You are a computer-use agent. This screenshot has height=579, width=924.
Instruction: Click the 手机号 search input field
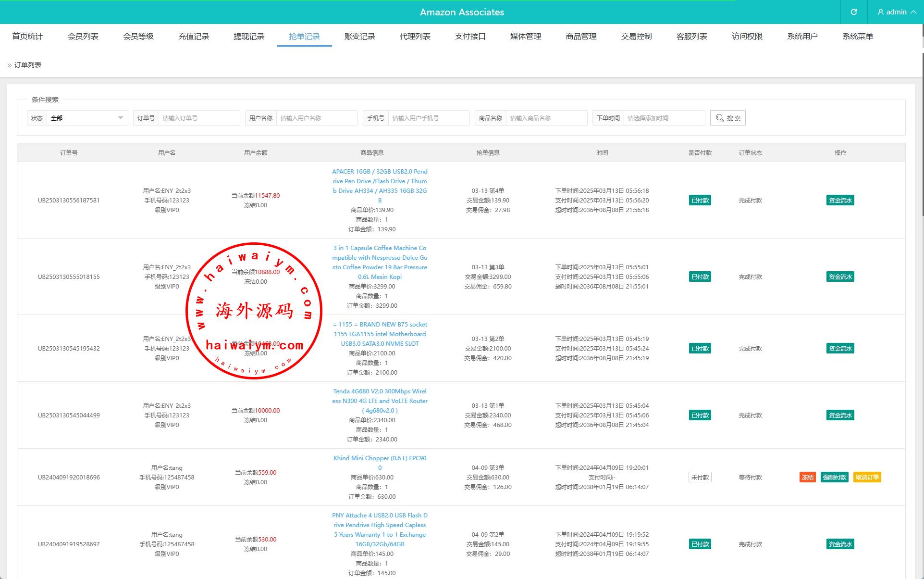click(x=429, y=118)
